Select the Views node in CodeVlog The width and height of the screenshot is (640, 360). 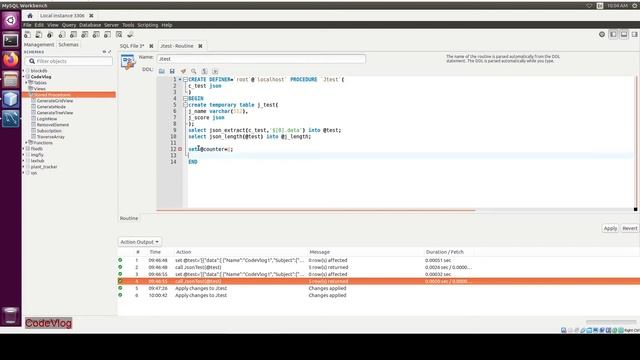point(40,89)
